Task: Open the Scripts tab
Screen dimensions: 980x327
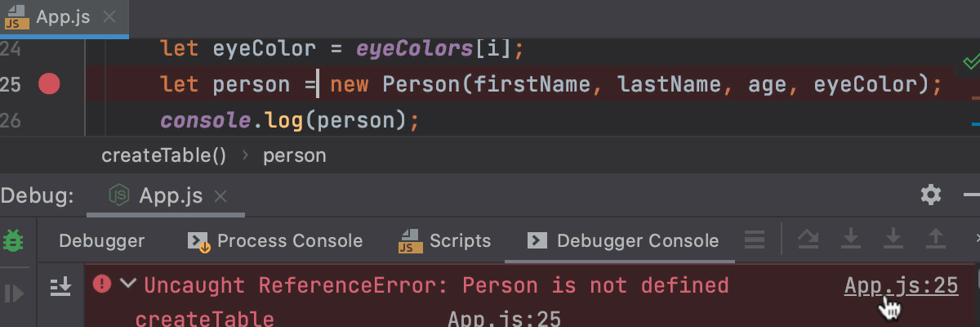Action: click(445, 241)
